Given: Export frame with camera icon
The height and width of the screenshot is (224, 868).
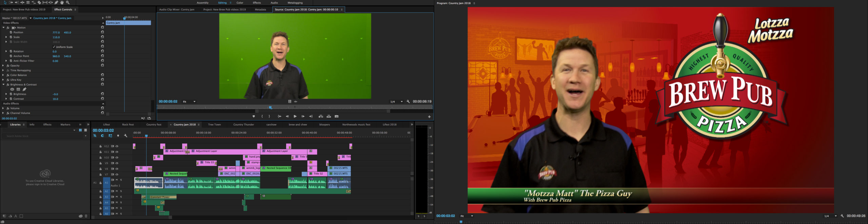Looking at the screenshot, I should (x=337, y=116).
